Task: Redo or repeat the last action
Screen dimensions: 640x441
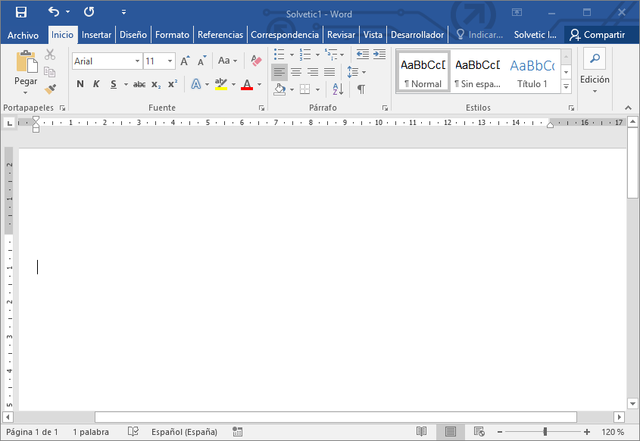Action: coord(89,12)
